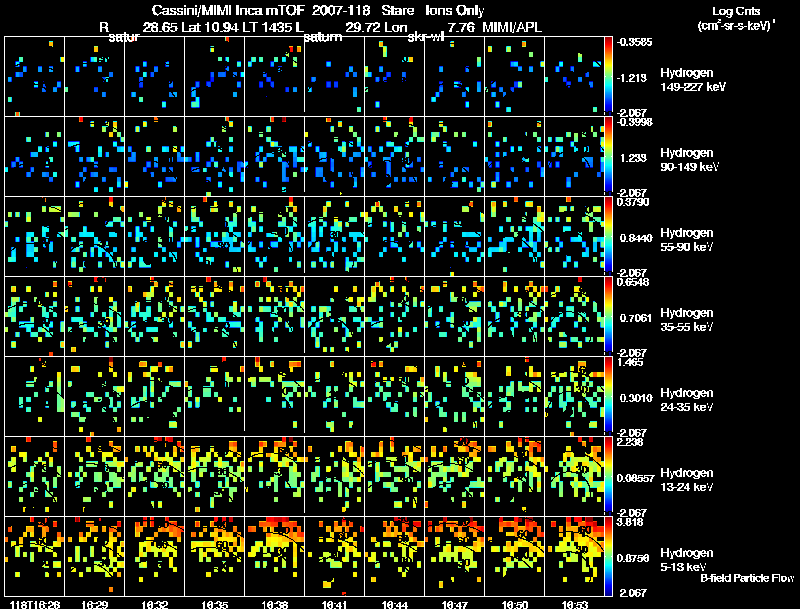Click the Hydrogen 90-149 keV color bar
Image resolution: width=800 pixels, height=609 pixels.
pyautogui.click(x=608, y=156)
